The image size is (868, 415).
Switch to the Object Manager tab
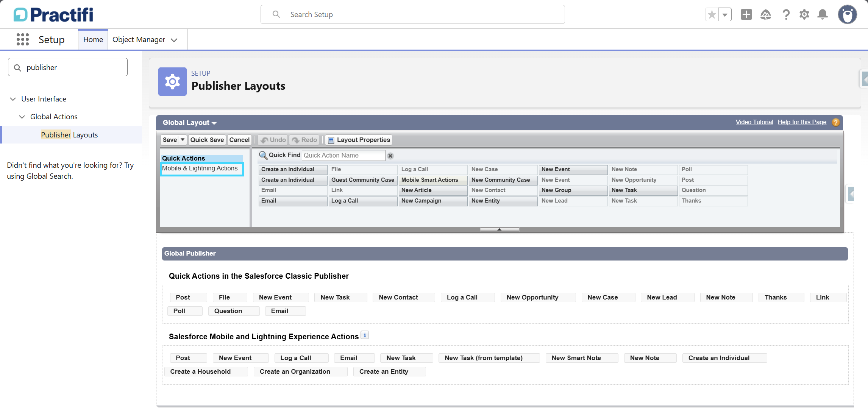139,39
